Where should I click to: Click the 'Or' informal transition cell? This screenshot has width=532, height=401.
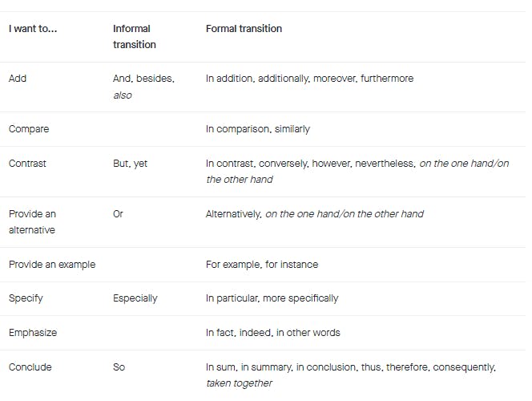pyautogui.click(x=118, y=214)
